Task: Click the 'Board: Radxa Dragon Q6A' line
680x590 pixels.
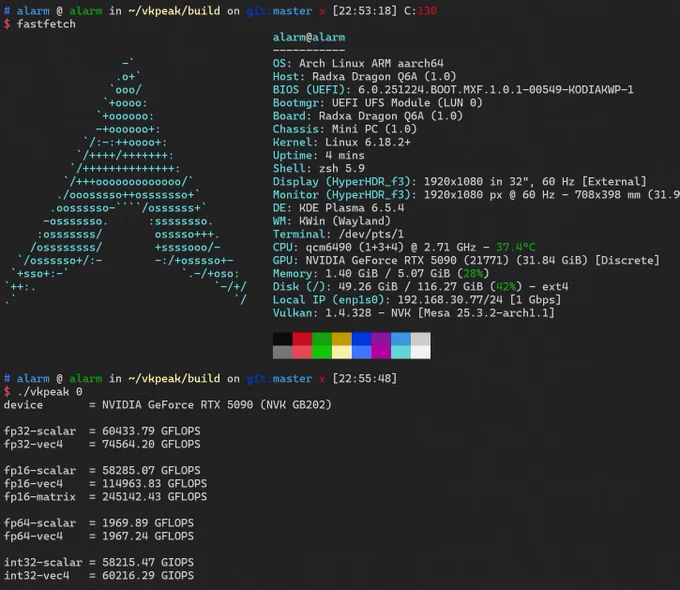Action: pos(368,116)
